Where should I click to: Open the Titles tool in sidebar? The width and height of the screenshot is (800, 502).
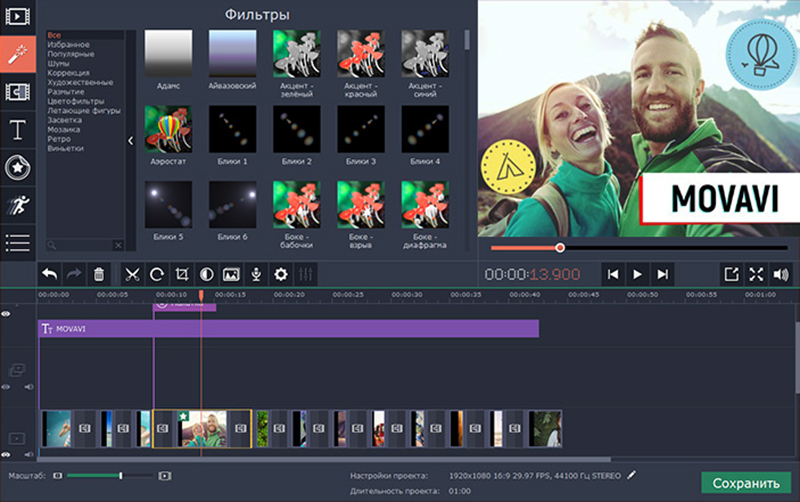[18, 129]
